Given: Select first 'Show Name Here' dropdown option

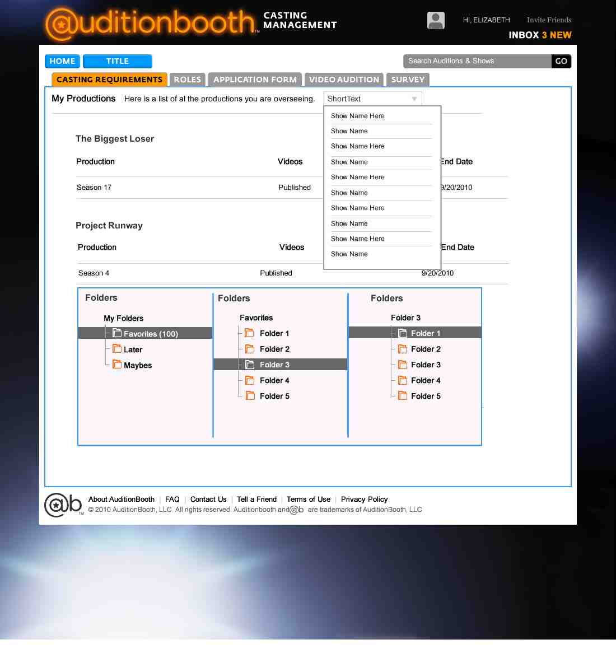Looking at the screenshot, I should [x=357, y=116].
